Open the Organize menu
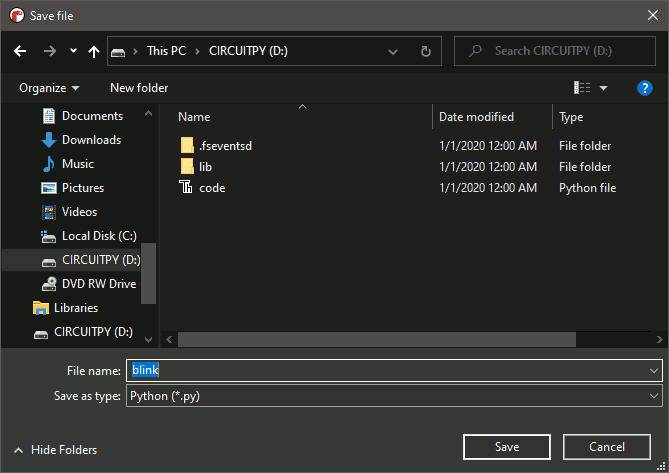Viewport: 669px width, 473px height. (49, 88)
